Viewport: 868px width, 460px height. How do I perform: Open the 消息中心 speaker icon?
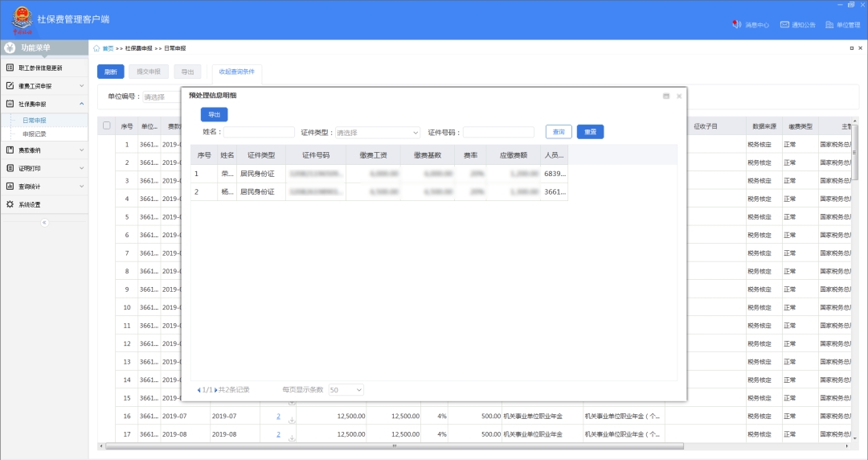(x=736, y=24)
